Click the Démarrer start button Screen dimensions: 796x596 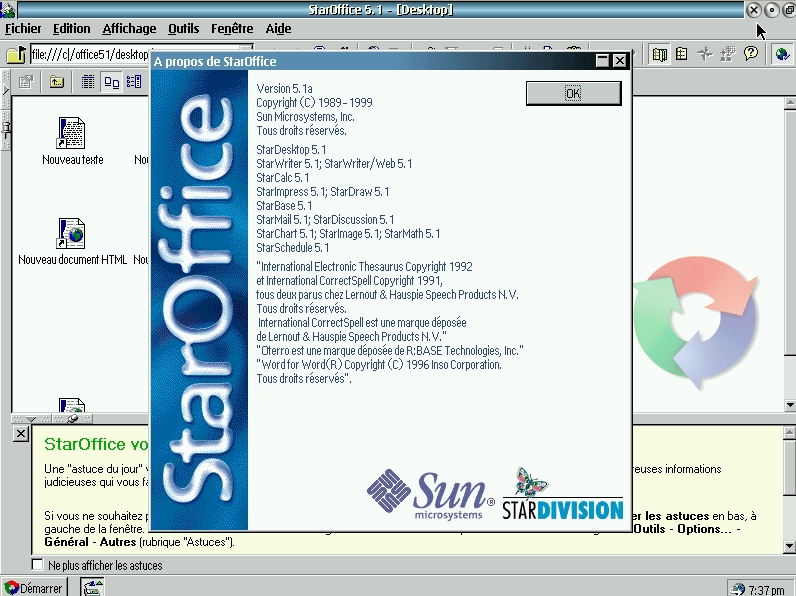point(34,588)
